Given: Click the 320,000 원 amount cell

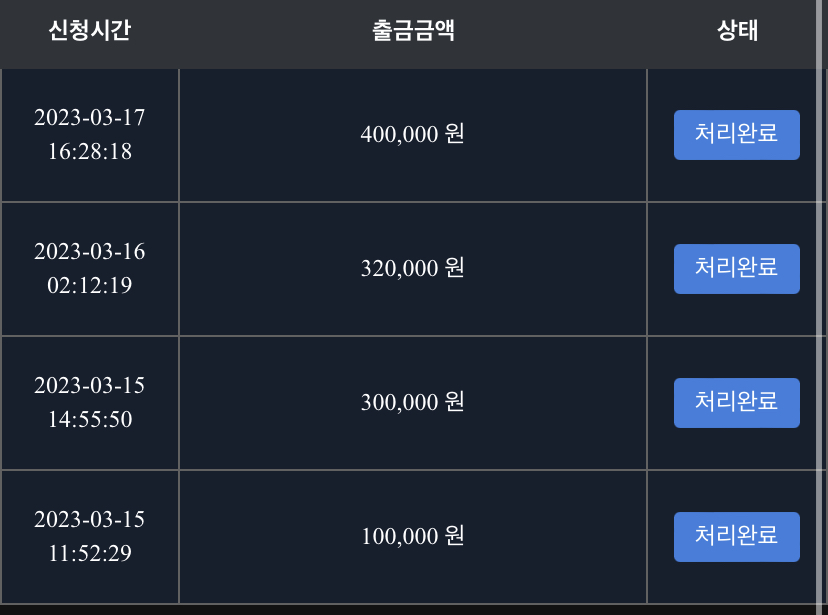Looking at the screenshot, I should [413, 269].
